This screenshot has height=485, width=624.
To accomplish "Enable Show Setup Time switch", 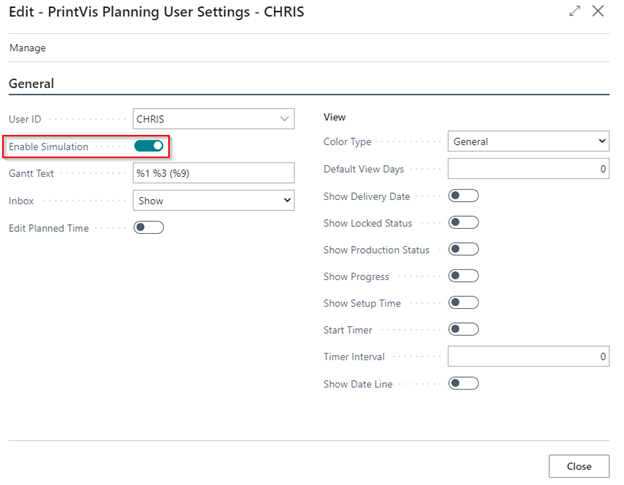I will point(463,302).
